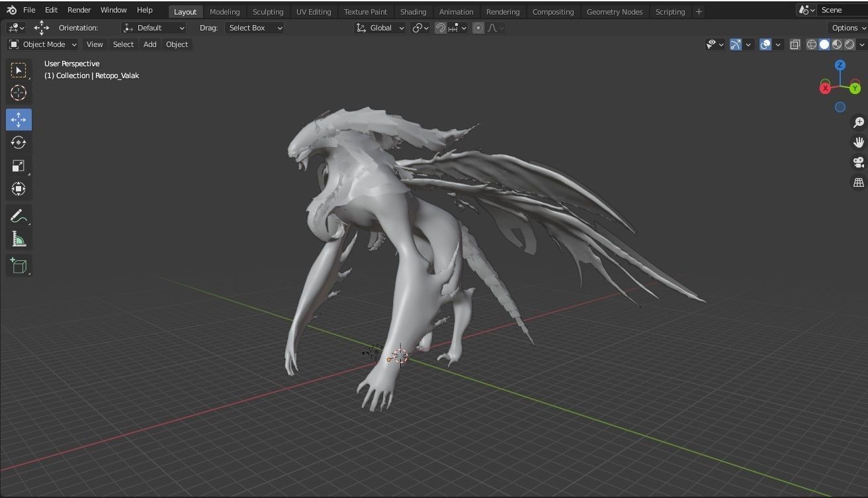Click the red X axis gizmo ball

point(826,88)
